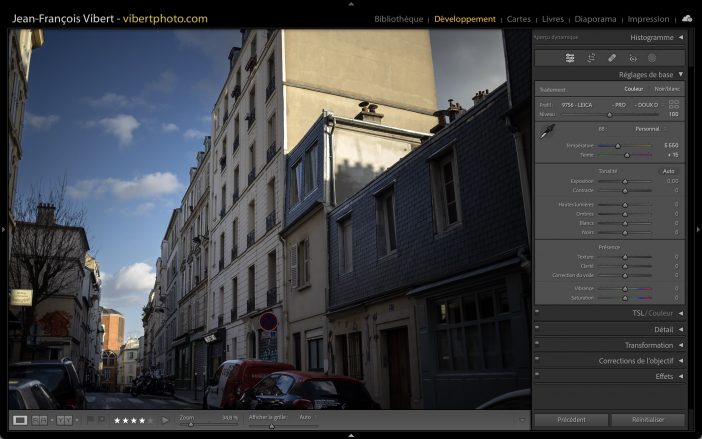Click the cloud sync status icon
Image resolution: width=702 pixels, height=439 pixels.
tap(686, 18)
